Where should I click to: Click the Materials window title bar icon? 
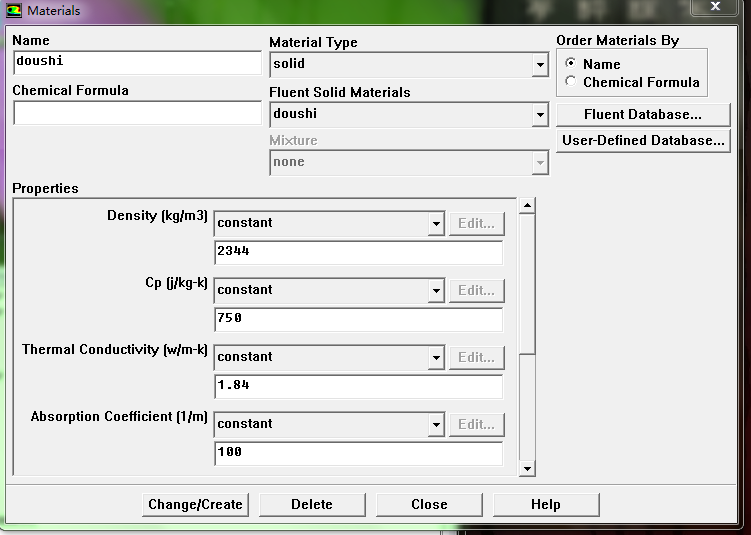(x=14, y=10)
